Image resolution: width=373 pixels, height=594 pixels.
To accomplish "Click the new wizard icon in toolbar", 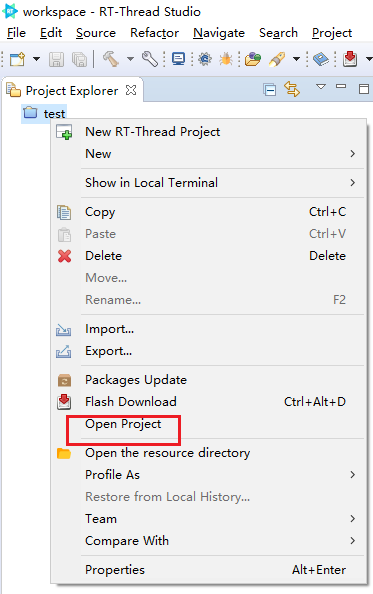I will coord(17,59).
